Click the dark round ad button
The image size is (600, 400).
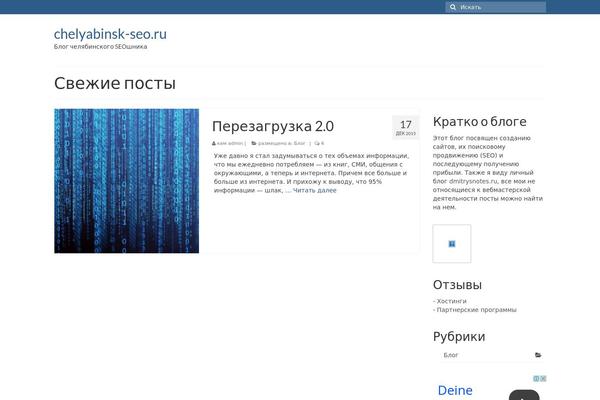(x=524, y=395)
